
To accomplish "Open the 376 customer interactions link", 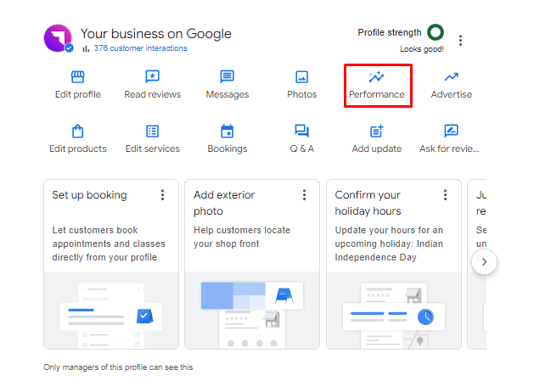I will pyautogui.click(x=140, y=48).
